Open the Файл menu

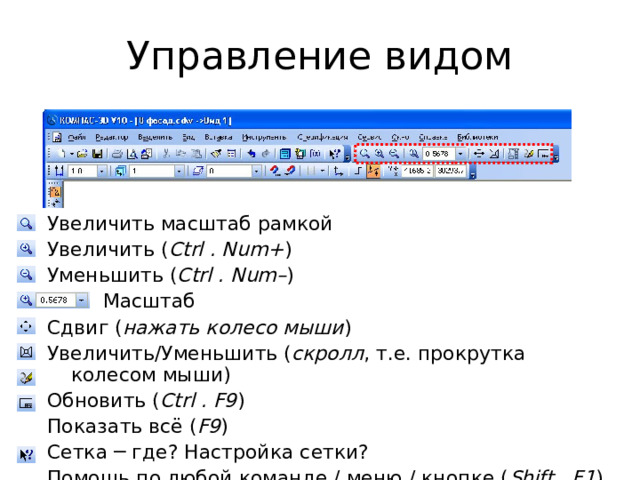(77, 137)
